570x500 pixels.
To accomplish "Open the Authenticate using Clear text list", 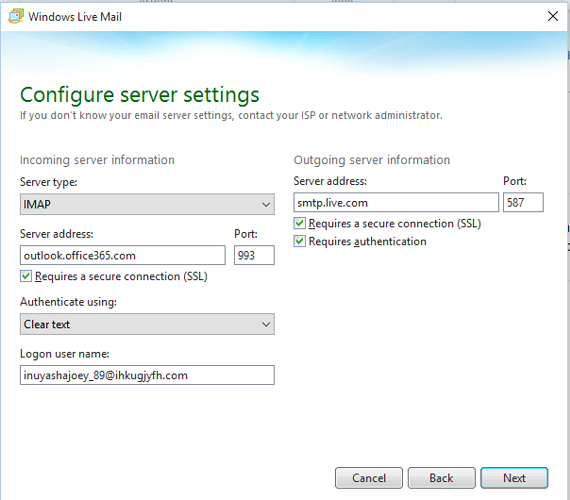I will pos(147,324).
